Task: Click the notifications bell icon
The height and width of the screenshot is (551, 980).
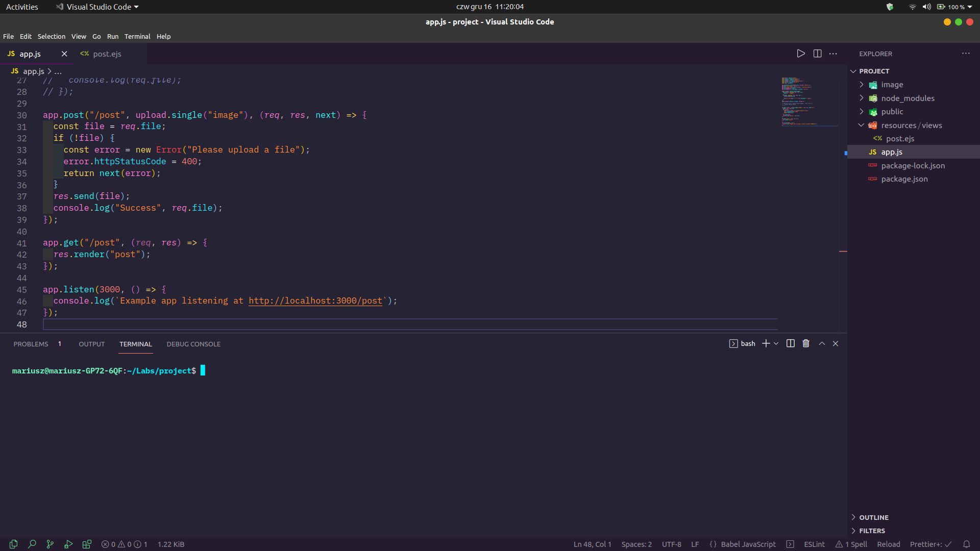Action: click(966, 544)
